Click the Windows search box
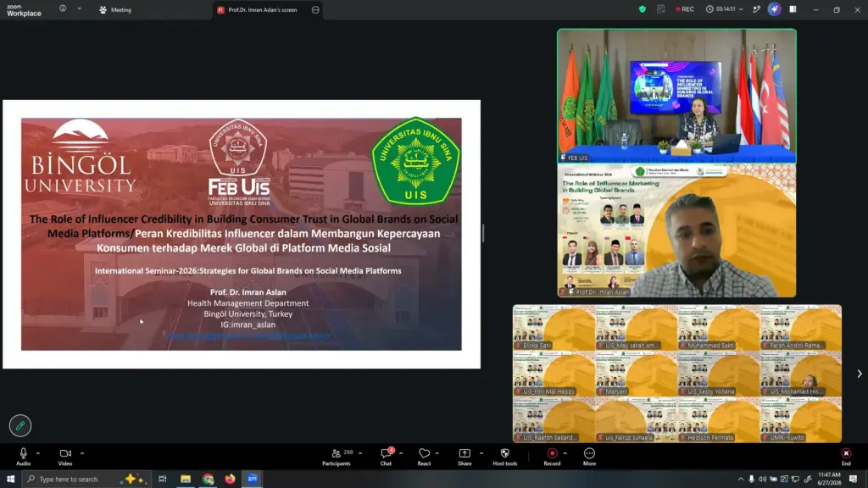The height and width of the screenshot is (488, 868). click(x=86, y=479)
